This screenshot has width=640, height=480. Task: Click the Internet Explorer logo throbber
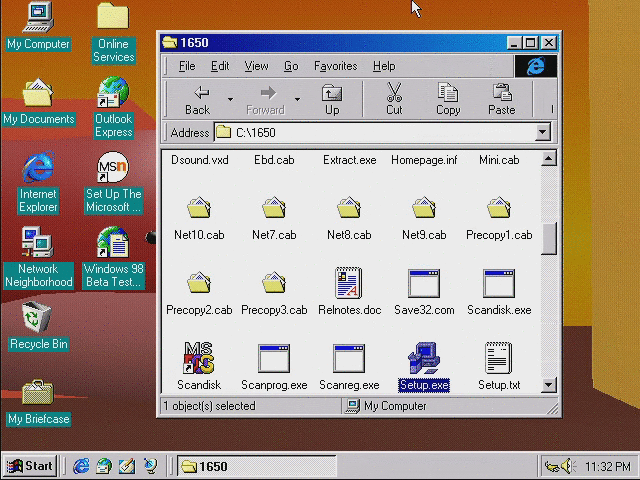point(536,66)
